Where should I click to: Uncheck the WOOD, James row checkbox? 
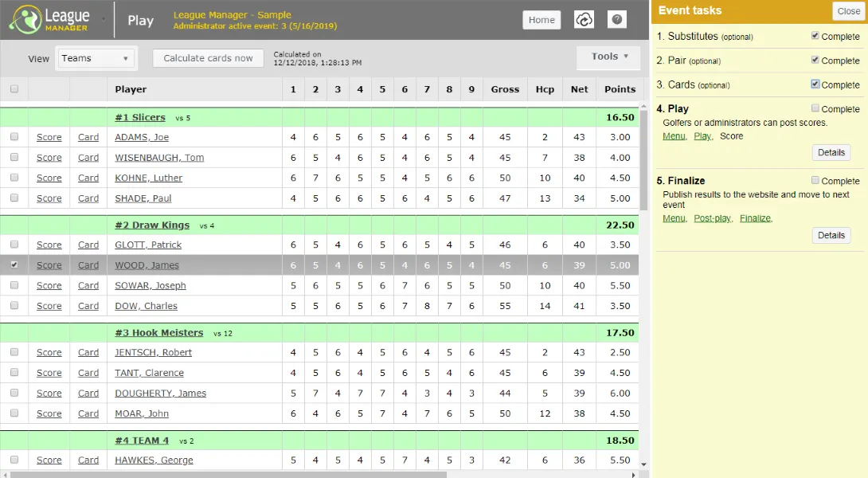coord(14,265)
